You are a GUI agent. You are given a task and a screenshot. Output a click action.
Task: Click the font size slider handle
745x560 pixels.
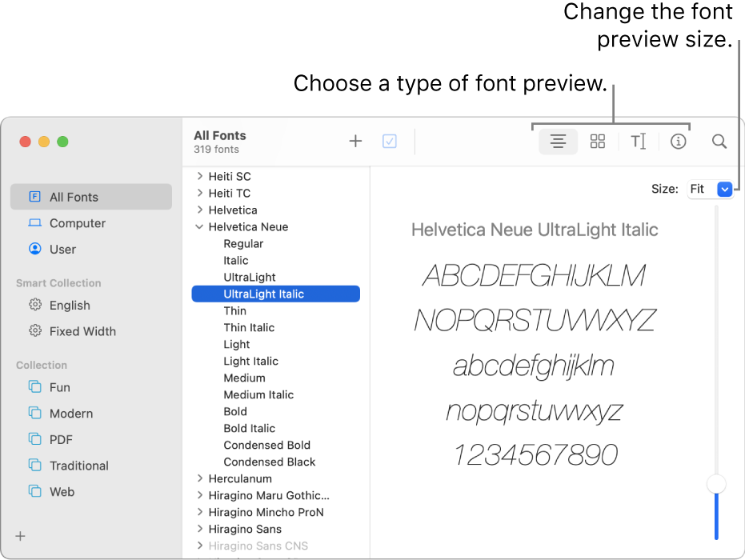[x=716, y=484]
